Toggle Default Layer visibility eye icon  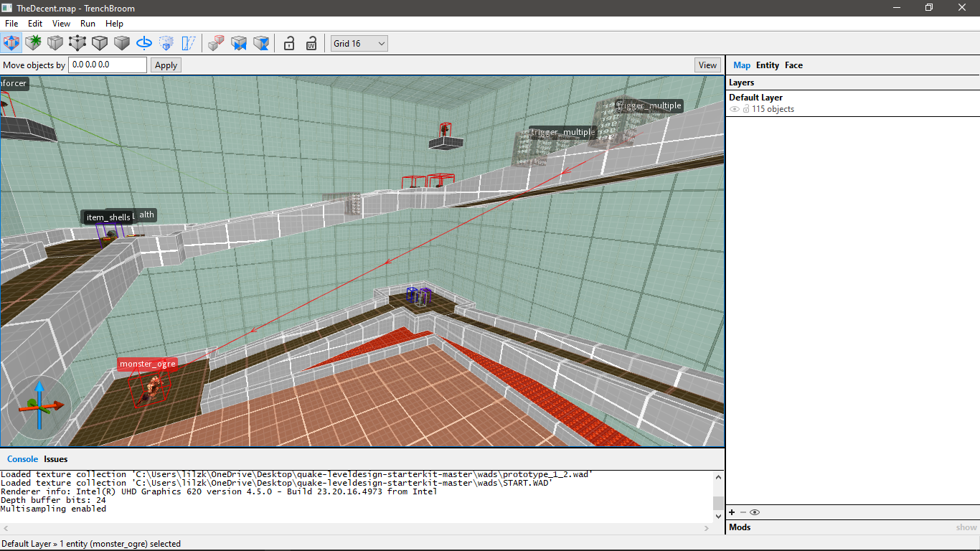coord(735,110)
